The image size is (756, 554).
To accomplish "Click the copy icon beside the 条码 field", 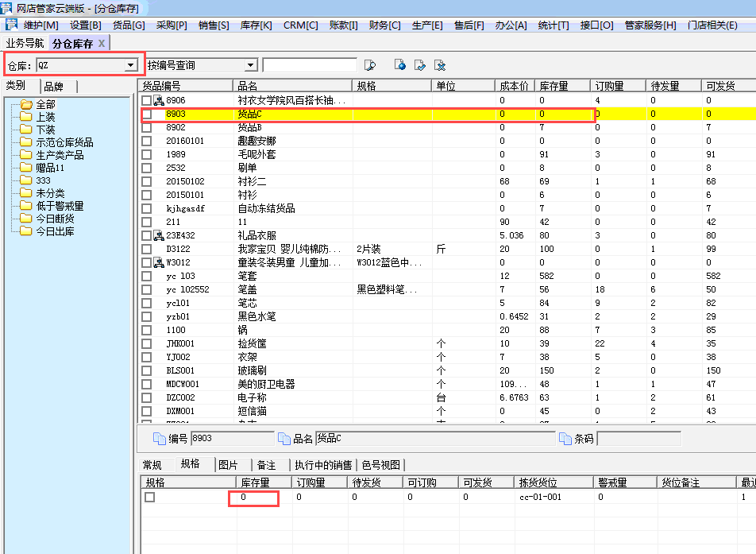I will pyautogui.click(x=565, y=438).
